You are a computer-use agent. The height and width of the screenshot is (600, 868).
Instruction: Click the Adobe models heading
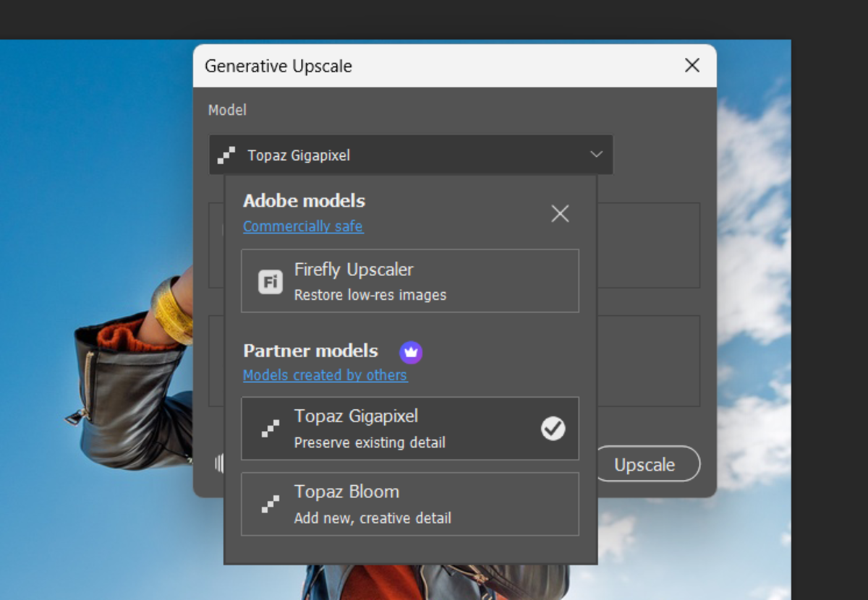304,200
